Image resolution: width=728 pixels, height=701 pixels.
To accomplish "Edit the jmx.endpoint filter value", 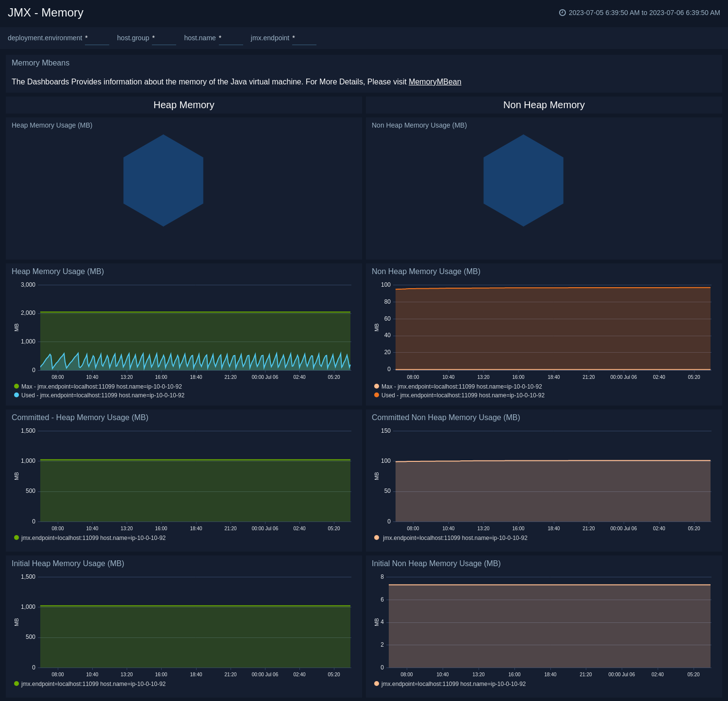I will tap(304, 38).
